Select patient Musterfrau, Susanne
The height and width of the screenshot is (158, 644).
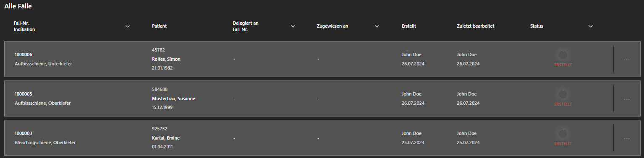(x=173, y=98)
